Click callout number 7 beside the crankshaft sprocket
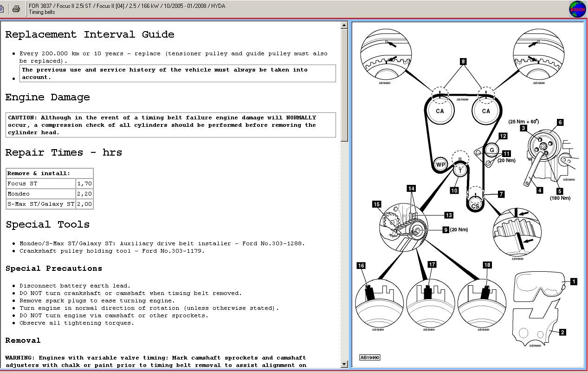The width and height of the screenshot is (588, 373). coord(501,194)
